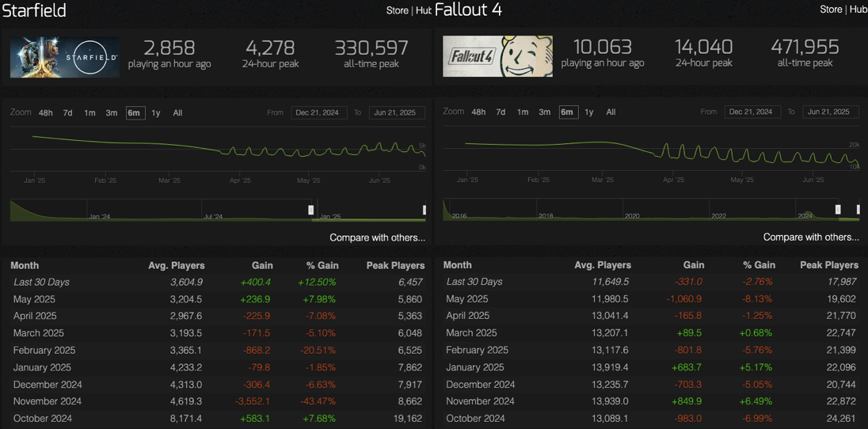Viewport: 868px width, 429px height.
Task: Click the Fallout 4 game banner image
Action: point(497,56)
